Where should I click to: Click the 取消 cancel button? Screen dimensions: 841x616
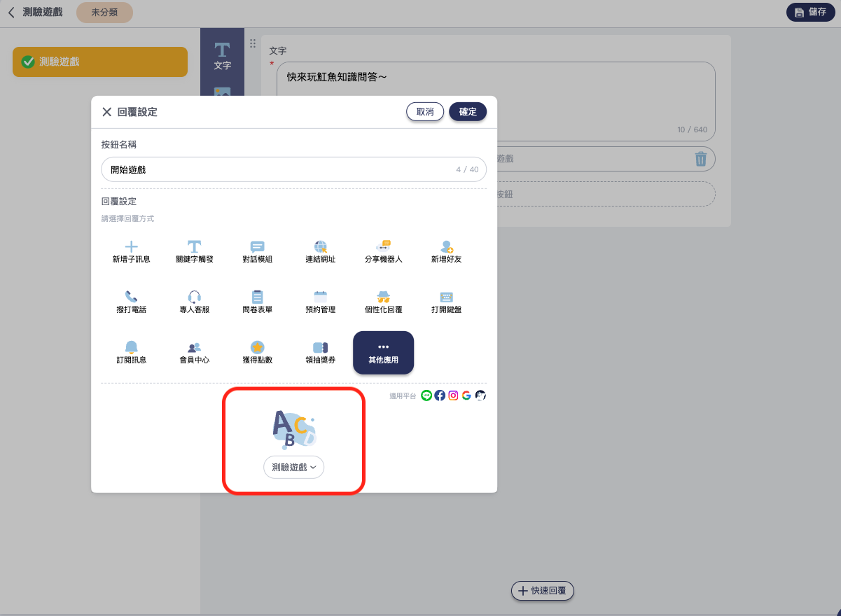(424, 112)
